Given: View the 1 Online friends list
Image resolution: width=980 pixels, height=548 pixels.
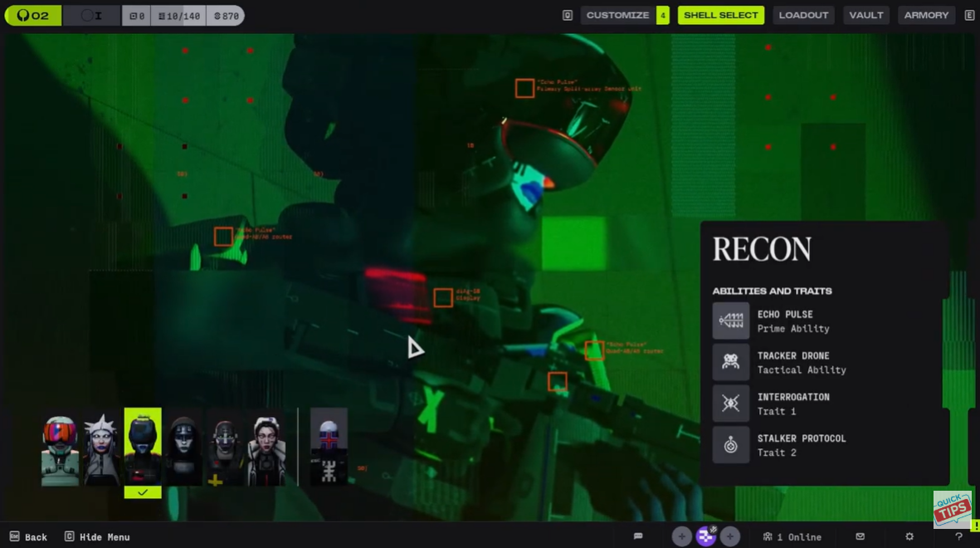Looking at the screenshot, I should pos(792,537).
